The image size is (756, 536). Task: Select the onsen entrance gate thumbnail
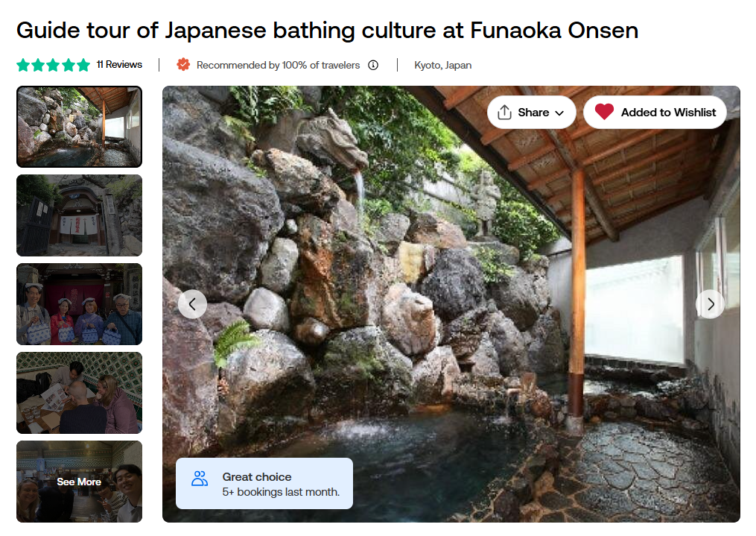[x=79, y=215]
